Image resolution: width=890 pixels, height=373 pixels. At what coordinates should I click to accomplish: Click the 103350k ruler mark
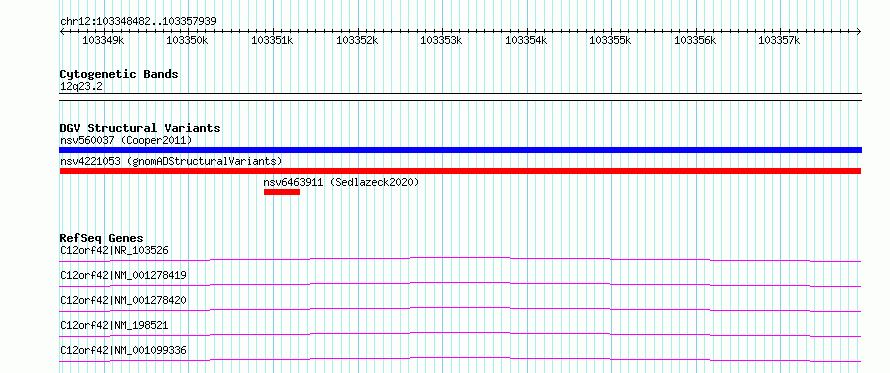coord(187,40)
